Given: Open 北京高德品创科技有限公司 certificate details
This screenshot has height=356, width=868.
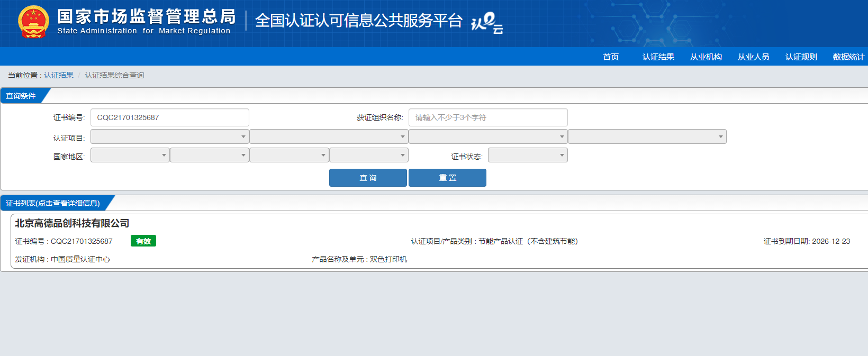Looking at the screenshot, I should pyautogui.click(x=72, y=223).
